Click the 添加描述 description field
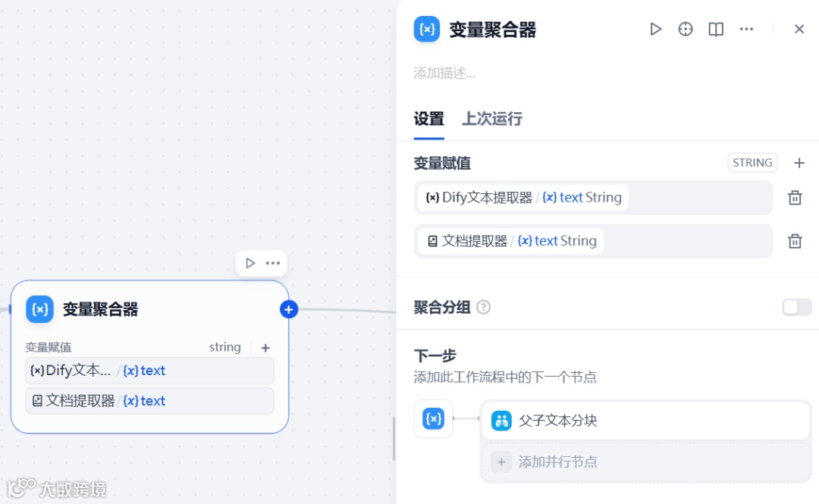 point(444,73)
